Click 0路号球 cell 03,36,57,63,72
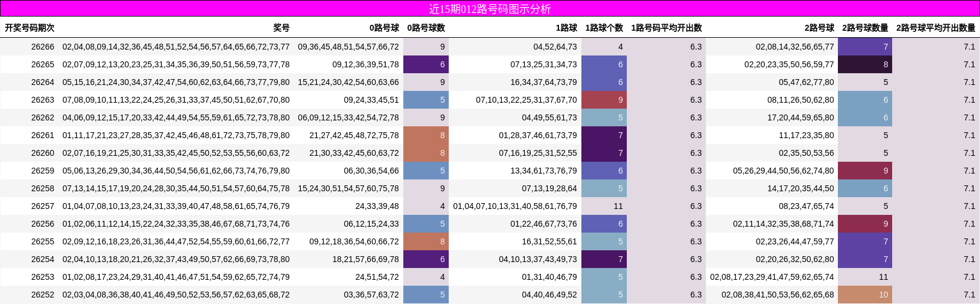 point(371,295)
